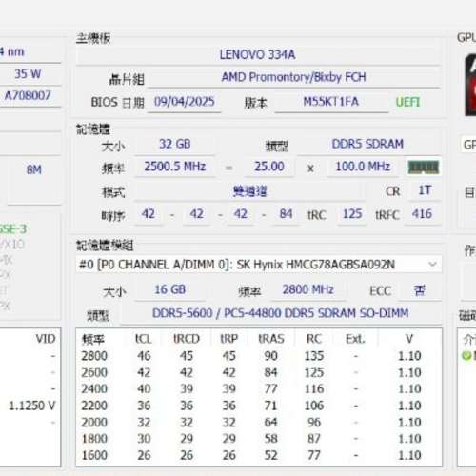Click the tRCD column header

(x=187, y=339)
